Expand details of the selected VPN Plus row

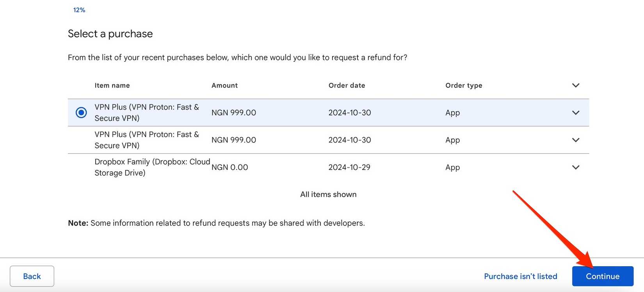click(575, 113)
